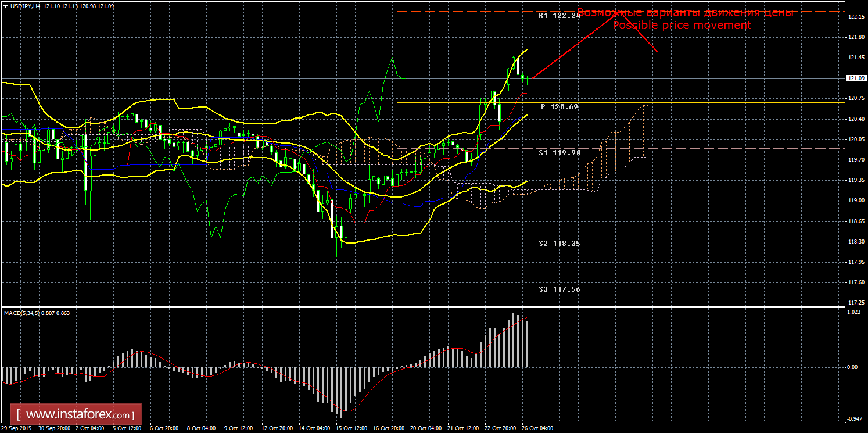Open the chart dropdown arrow beside USDJPY,H4
This screenshot has height=433, width=868.
point(6,6)
